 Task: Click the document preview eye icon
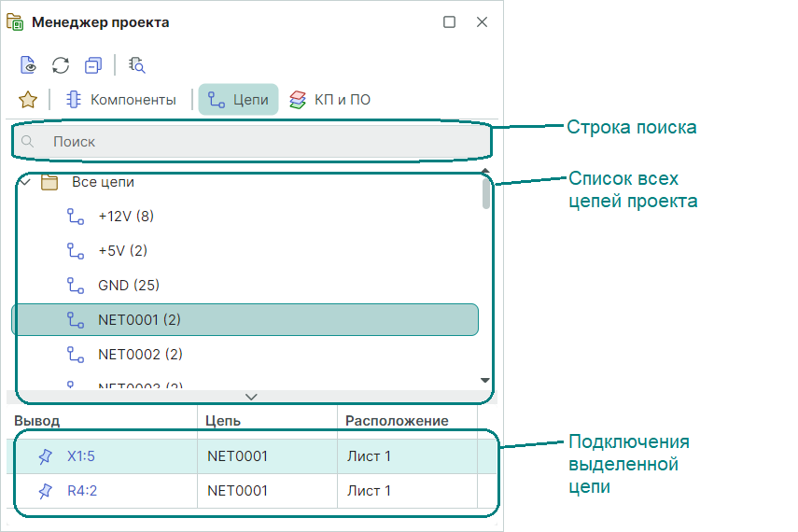pyautogui.click(x=29, y=65)
